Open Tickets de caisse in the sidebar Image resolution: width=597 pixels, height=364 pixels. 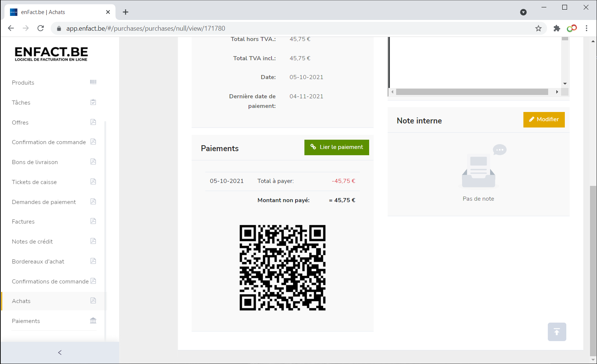[x=34, y=182]
